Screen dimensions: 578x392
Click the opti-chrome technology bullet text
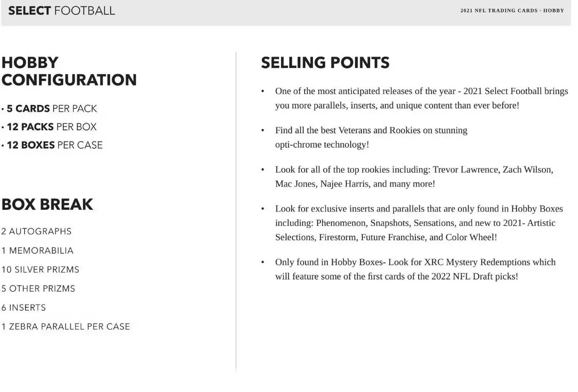(x=371, y=137)
